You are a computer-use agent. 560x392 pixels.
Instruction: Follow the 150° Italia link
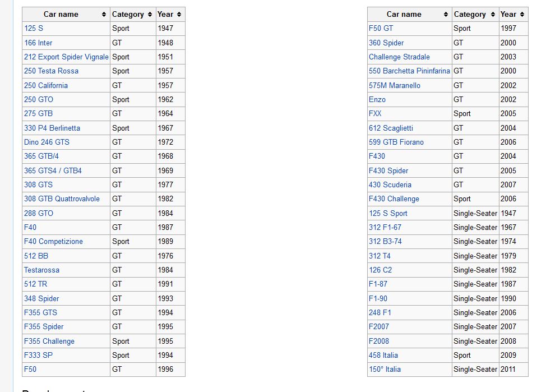pyautogui.click(x=385, y=370)
